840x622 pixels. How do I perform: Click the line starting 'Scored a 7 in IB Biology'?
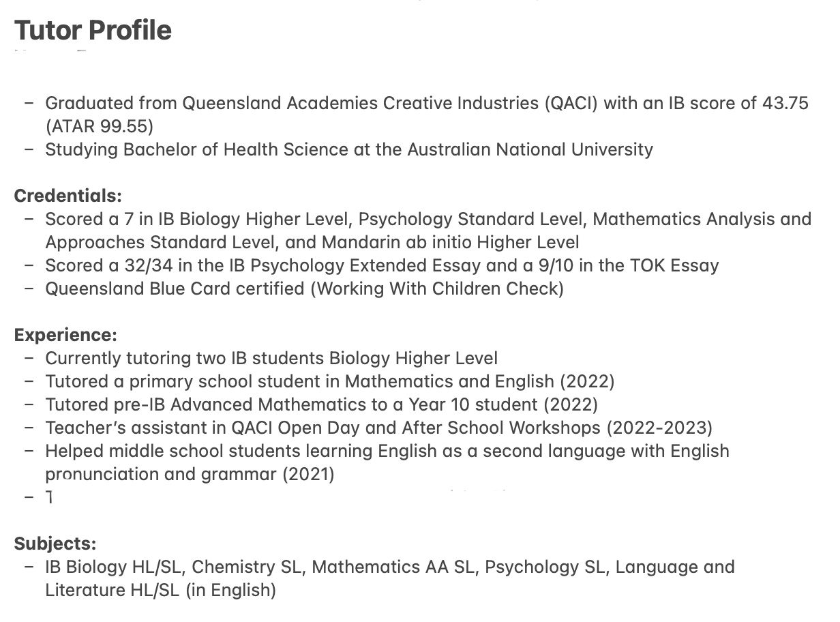427,219
